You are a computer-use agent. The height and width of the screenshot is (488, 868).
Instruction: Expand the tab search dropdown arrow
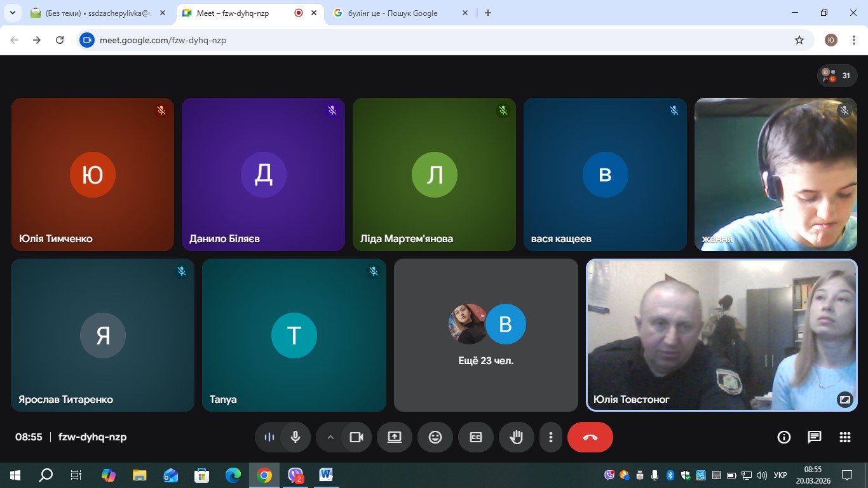click(12, 13)
